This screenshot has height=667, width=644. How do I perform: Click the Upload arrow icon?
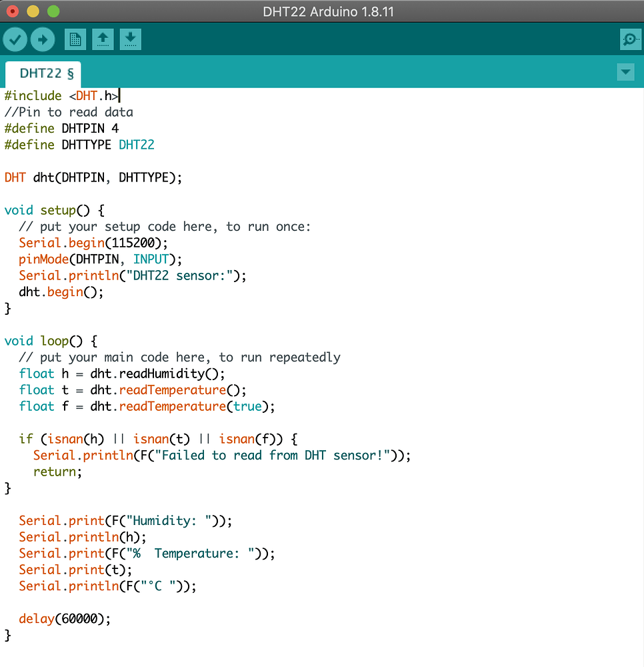coord(43,39)
